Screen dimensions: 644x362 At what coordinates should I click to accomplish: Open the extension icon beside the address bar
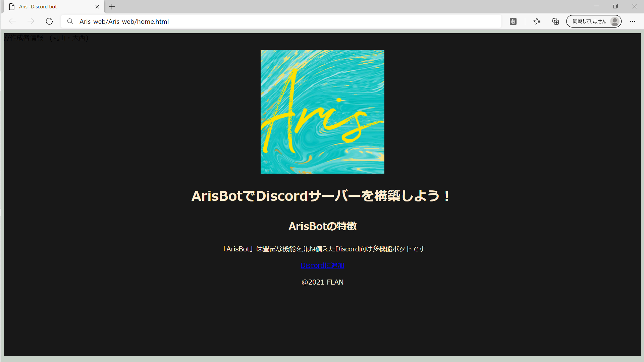(513, 21)
